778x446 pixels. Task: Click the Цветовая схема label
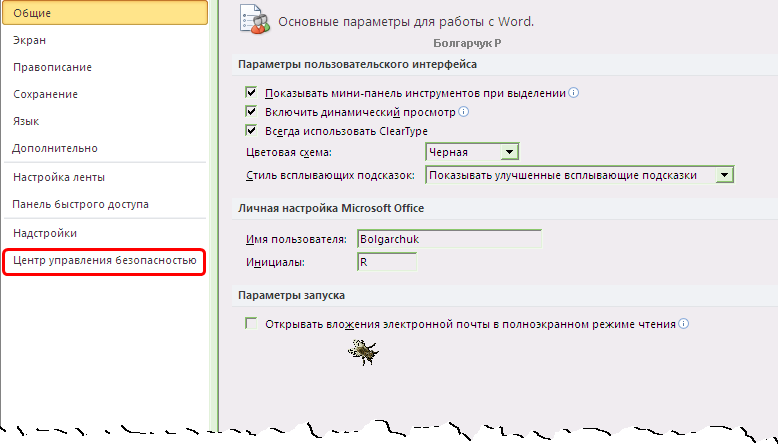(289, 152)
